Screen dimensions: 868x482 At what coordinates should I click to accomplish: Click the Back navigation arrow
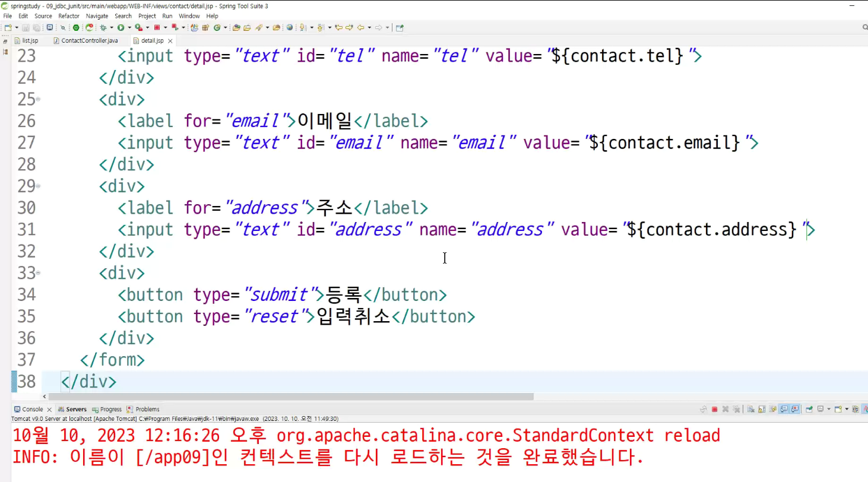[360, 27]
